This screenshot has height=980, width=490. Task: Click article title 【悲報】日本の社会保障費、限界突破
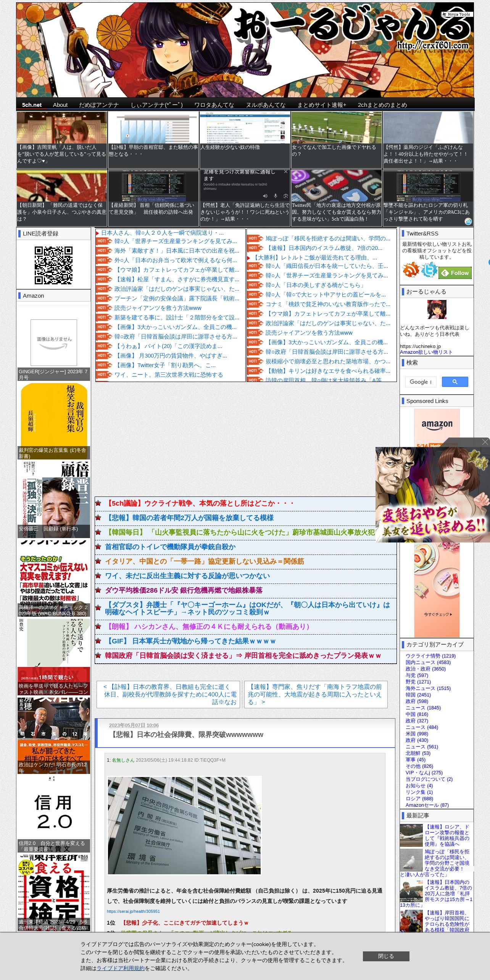point(186,735)
